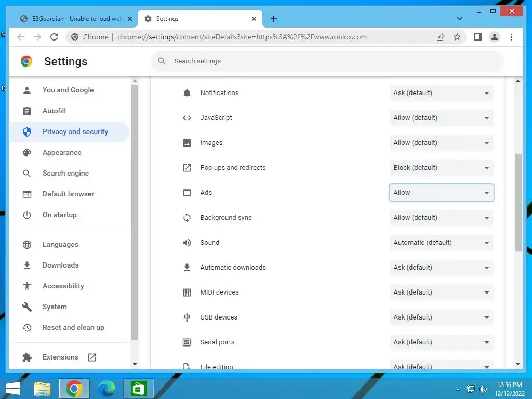
Task: Go to You and Google settings
Action: tap(69, 90)
